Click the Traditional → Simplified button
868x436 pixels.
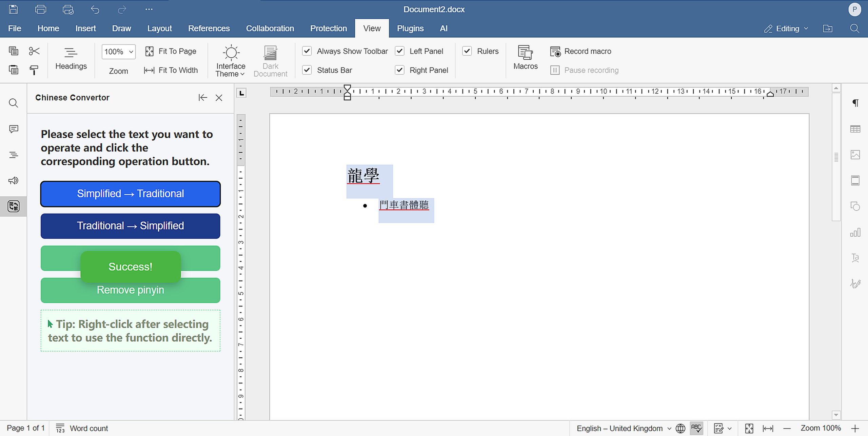pyautogui.click(x=131, y=226)
